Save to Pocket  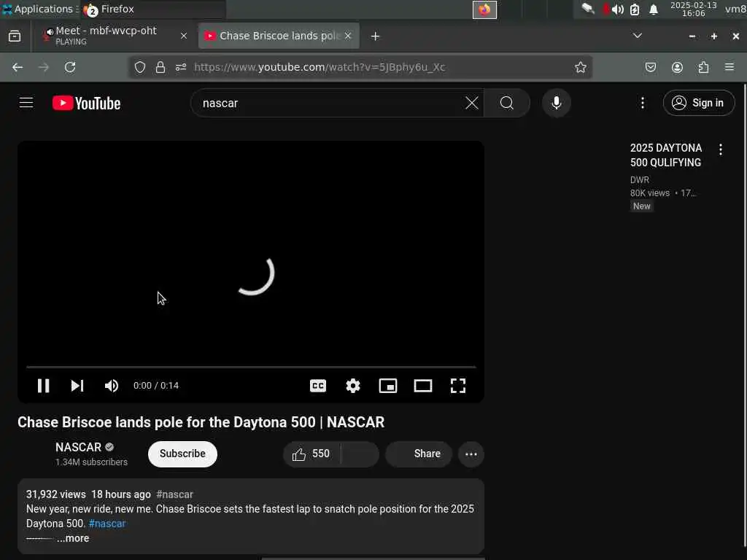650,67
